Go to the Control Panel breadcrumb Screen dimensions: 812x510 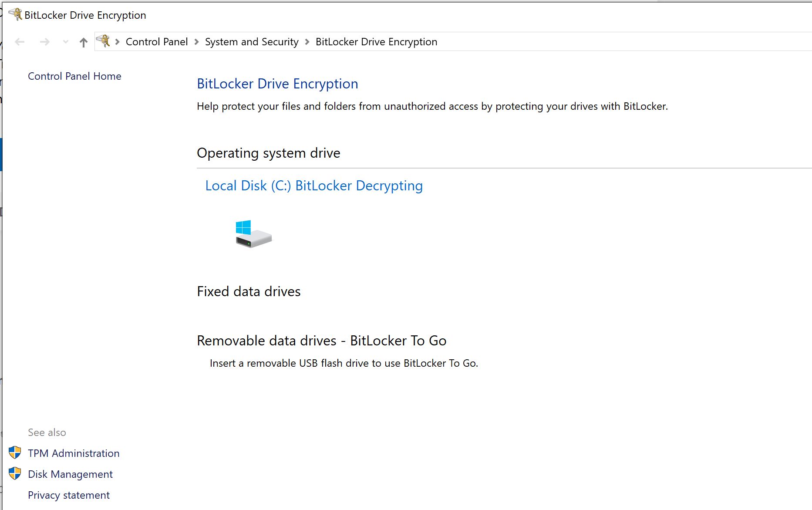tap(156, 42)
